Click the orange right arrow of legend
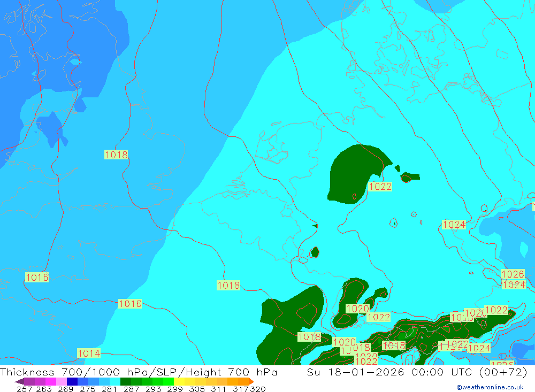The height and width of the screenshot is (392, 535). [x=251, y=381]
